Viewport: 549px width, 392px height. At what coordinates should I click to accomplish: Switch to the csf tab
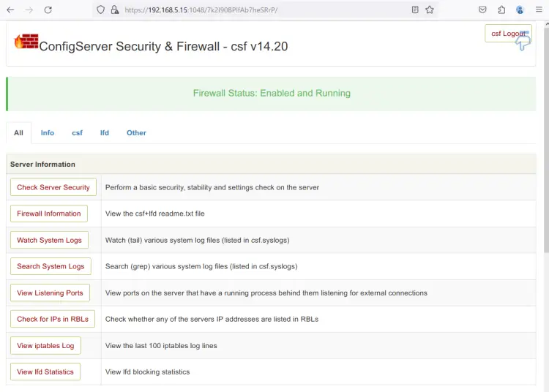coord(77,133)
